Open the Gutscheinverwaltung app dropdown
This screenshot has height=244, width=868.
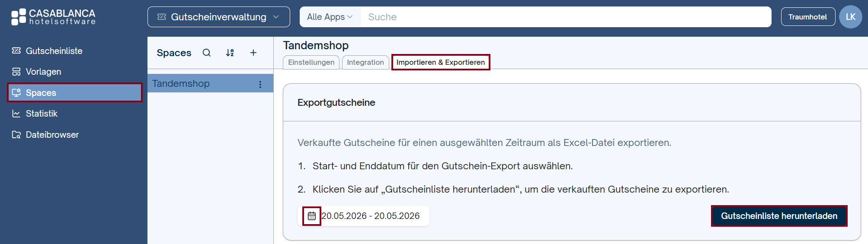point(219,17)
